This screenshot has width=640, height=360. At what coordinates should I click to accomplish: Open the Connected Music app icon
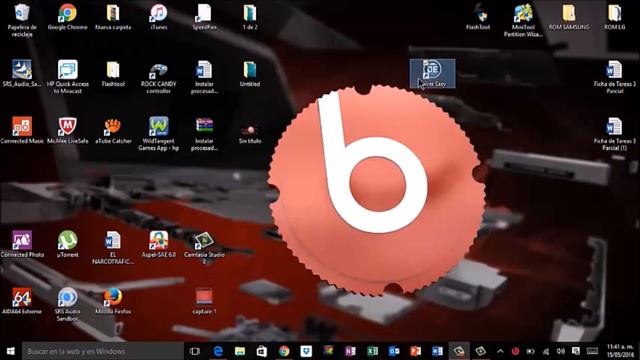click(22, 131)
